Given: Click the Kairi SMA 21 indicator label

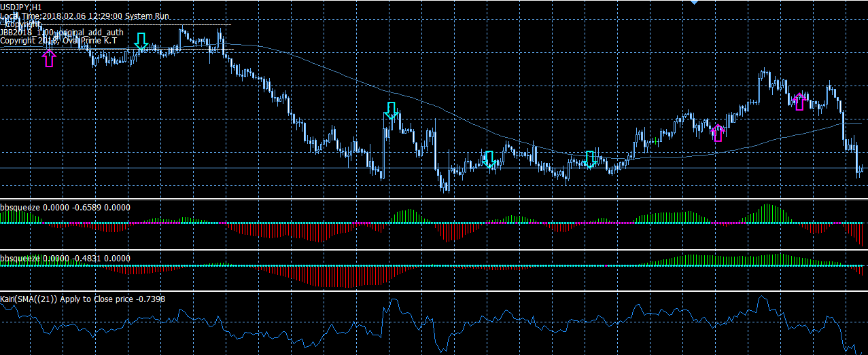Looking at the screenshot, I should 82,299.
